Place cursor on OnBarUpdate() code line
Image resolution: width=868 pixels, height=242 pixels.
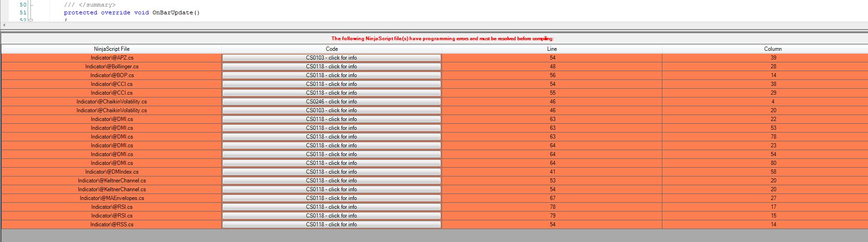click(x=132, y=12)
